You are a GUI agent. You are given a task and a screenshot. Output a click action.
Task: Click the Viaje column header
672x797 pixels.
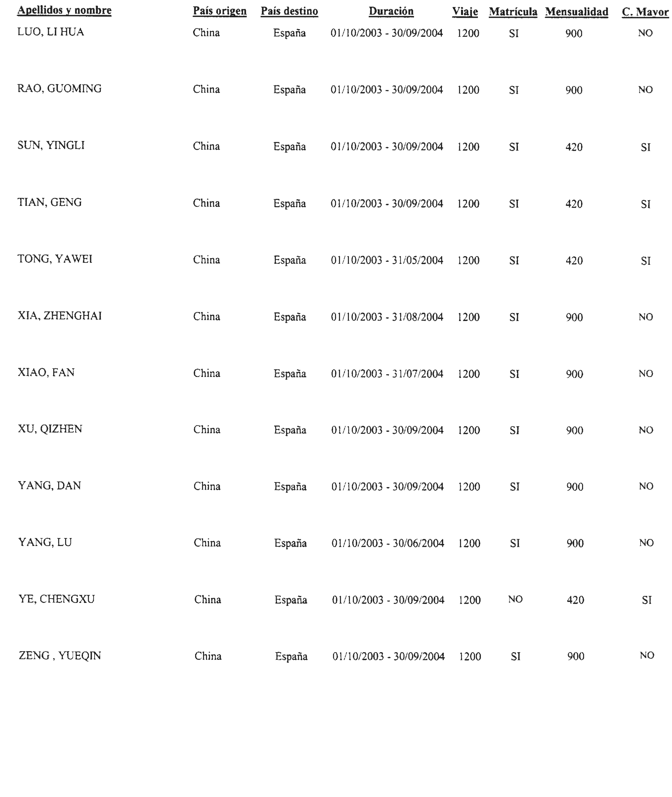465,12
